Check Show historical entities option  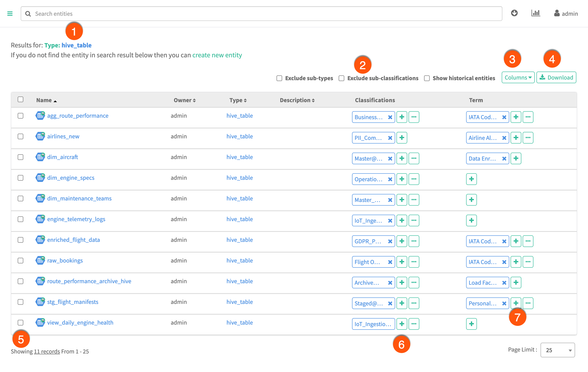pos(427,78)
